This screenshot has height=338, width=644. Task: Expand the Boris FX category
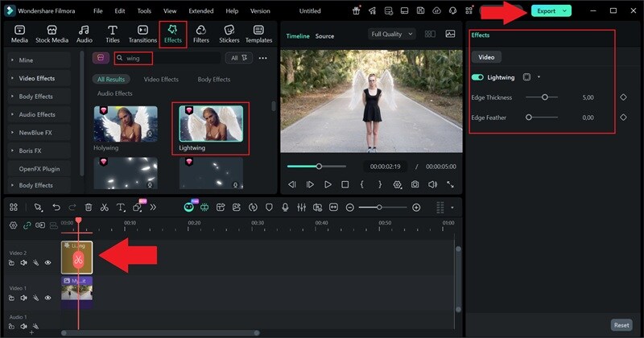(x=12, y=150)
